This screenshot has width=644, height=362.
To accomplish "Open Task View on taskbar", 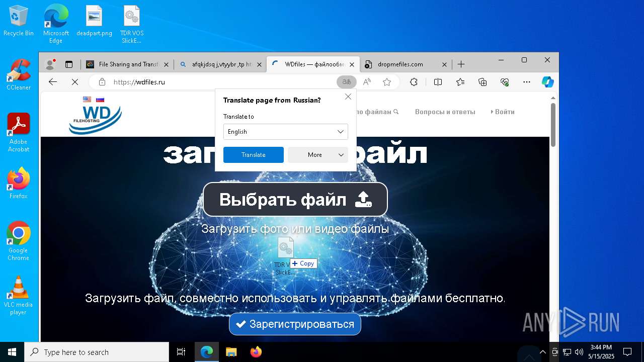I will point(181,352).
